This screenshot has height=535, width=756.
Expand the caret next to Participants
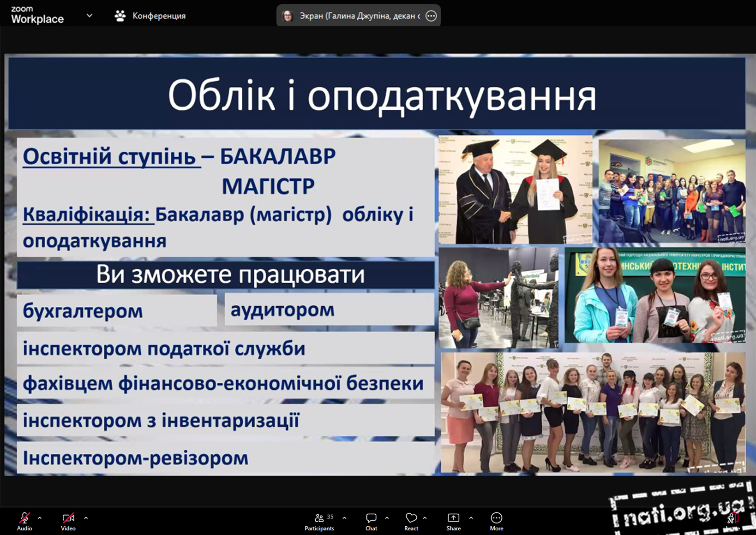(344, 518)
